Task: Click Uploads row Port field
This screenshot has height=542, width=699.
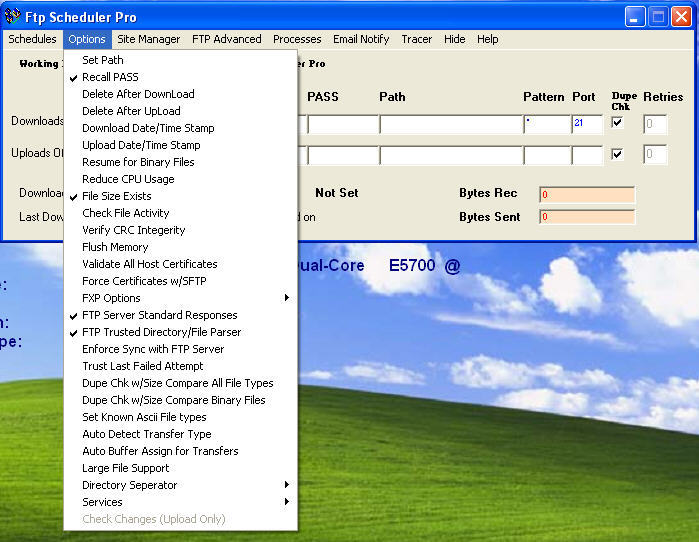Action: pyautogui.click(x=587, y=156)
